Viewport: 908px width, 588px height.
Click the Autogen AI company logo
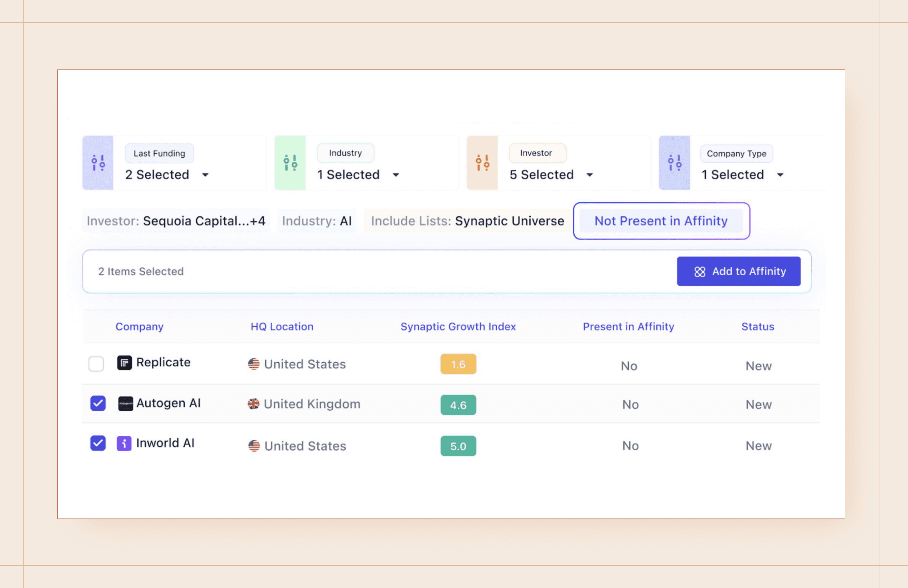click(x=126, y=403)
